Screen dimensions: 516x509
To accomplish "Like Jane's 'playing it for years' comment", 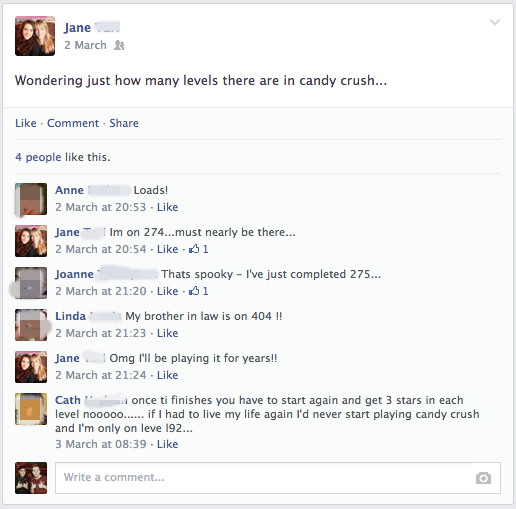I will [168, 375].
